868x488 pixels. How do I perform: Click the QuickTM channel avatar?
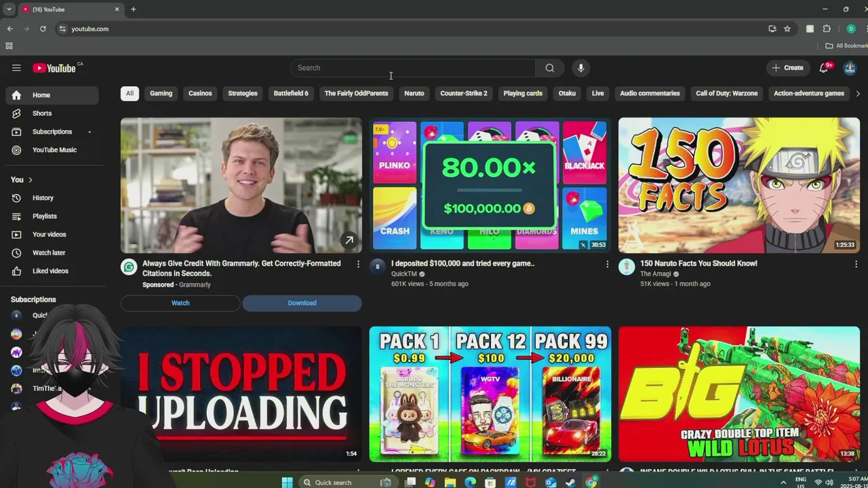tap(378, 267)
